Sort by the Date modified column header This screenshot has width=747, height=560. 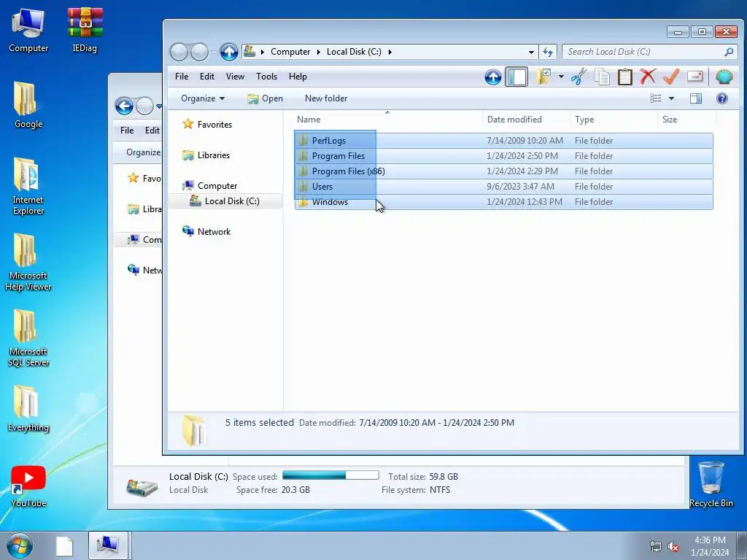tap(525, 119)
